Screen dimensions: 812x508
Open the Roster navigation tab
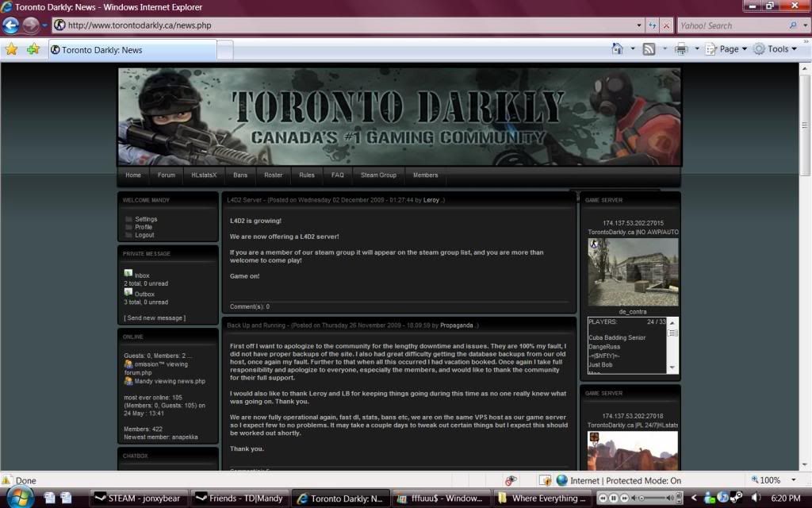tap(273, 175)
